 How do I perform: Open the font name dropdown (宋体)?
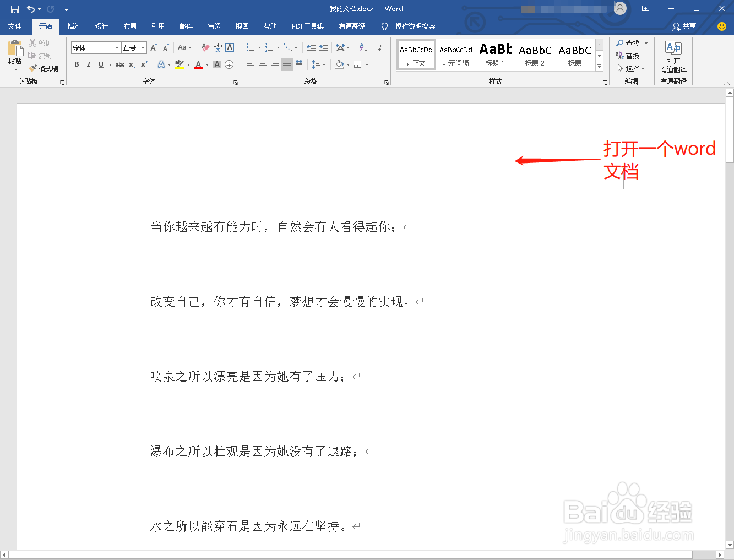(117, 48)
